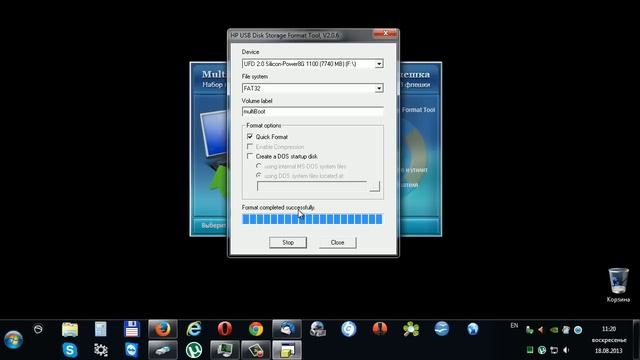This screenshot has width=640, height=360.
Task: Launch Internet Explorer from taskbar
Action: pyautogui.click(x=194, y=329)
